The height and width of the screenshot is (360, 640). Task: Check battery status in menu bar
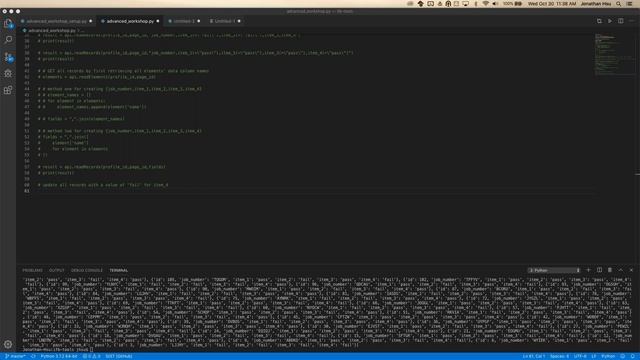[x=513, y=4]
